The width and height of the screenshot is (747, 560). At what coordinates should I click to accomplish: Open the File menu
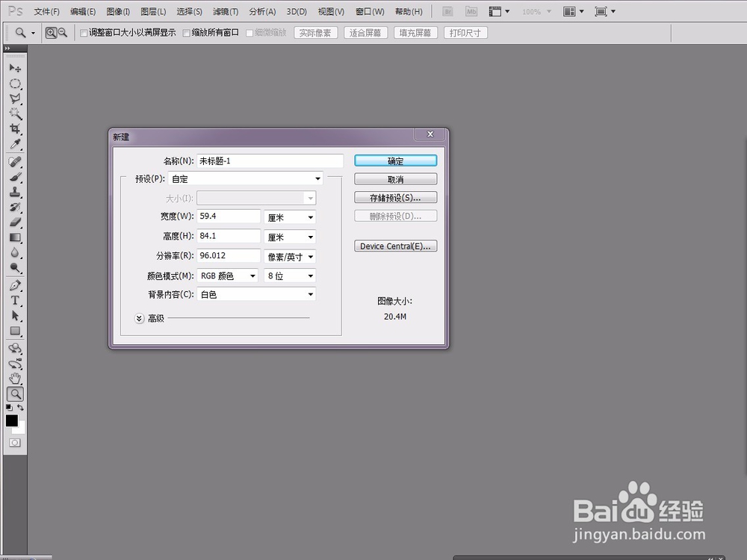coord(46,11)
